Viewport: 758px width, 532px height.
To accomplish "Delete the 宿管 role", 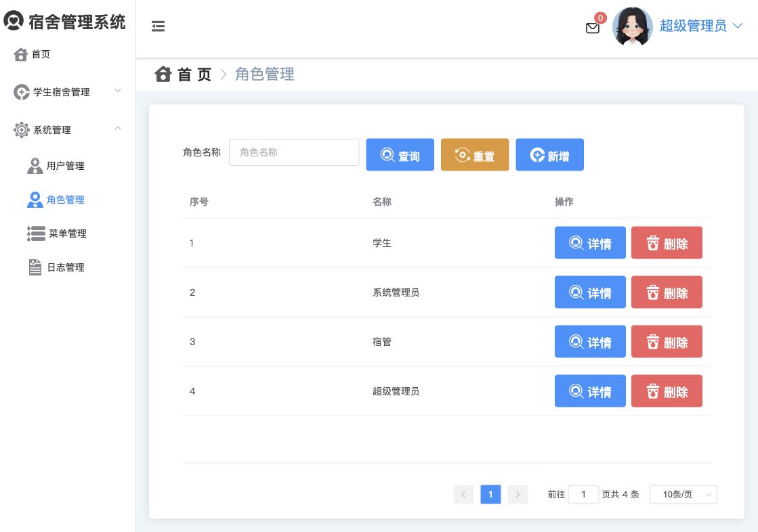I will coord(667,342).
